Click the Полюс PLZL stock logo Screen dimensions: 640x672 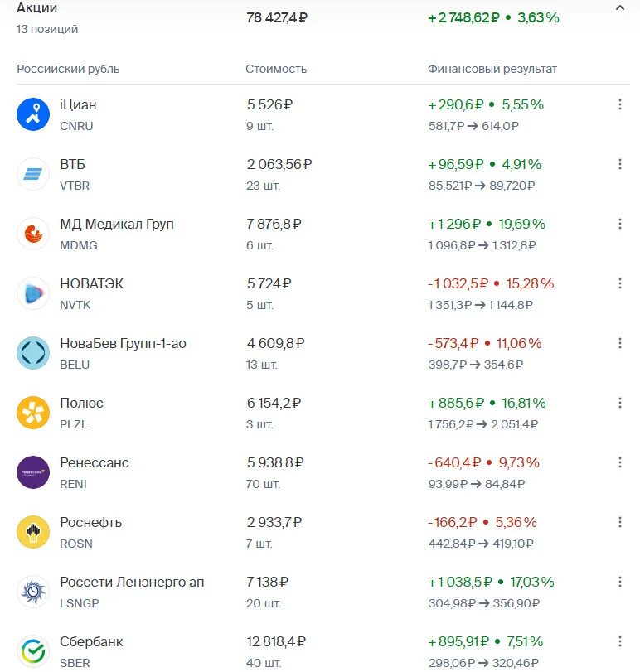pos(33,413)
